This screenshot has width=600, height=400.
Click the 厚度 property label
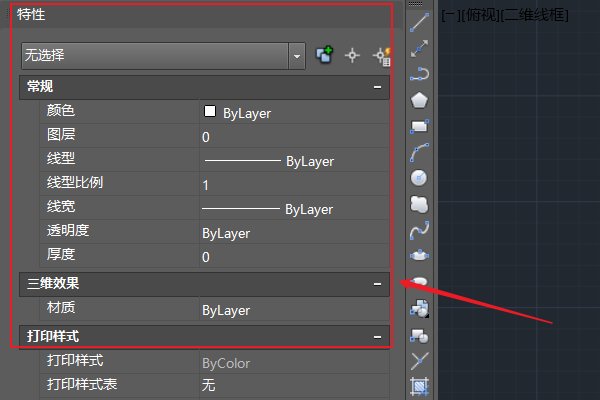tap(60, 254)
